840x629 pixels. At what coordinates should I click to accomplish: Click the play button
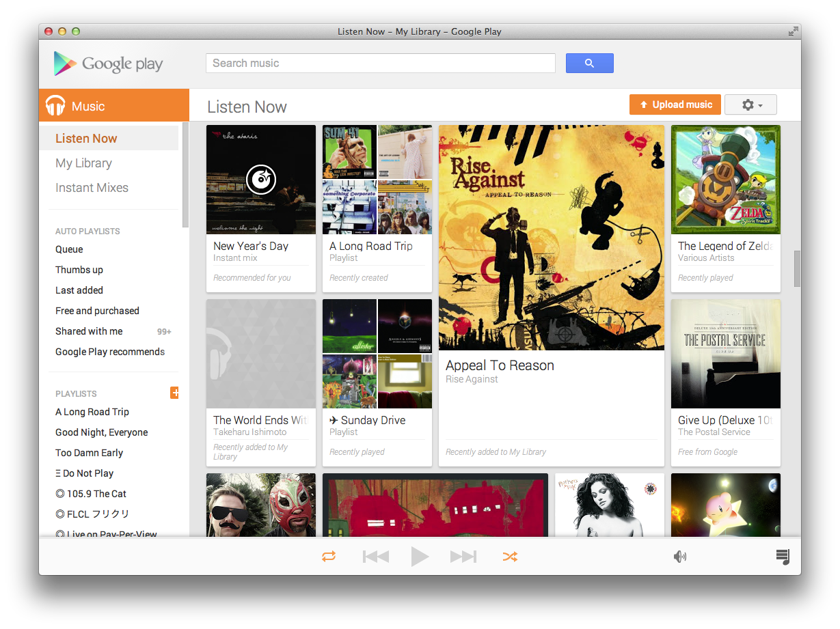[x=420, y=557]
